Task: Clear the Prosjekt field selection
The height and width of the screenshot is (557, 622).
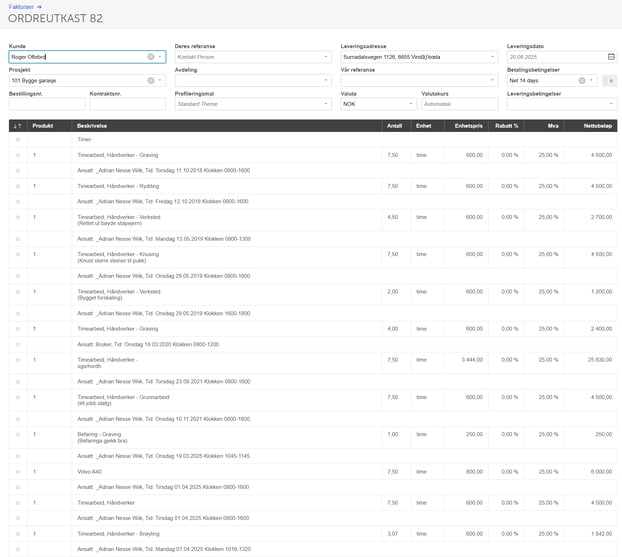Action: (x=150, y=80)
